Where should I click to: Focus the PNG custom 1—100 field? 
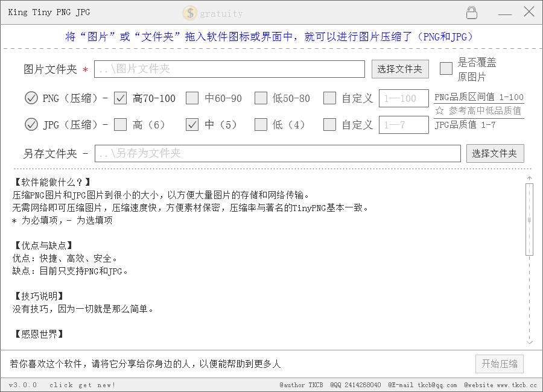coord(404,98)
